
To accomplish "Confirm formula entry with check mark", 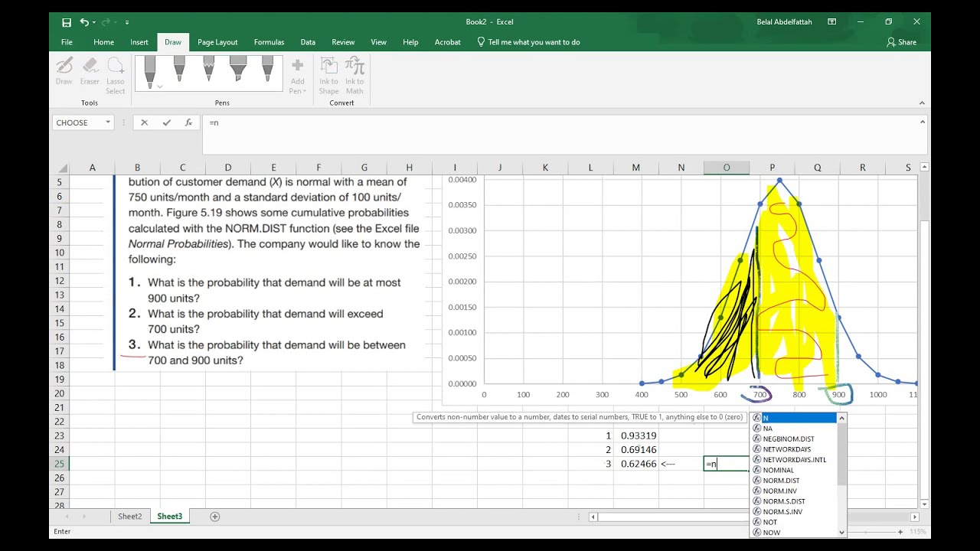I will (166, 122).
